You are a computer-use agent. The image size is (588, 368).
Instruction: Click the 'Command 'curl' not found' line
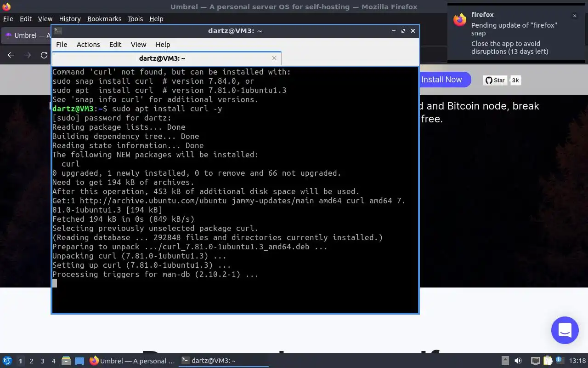tap(171, 72)
